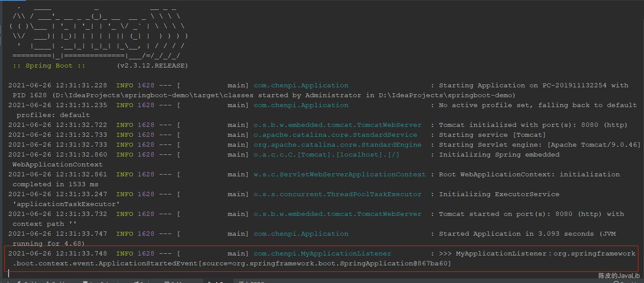644x283 pixels.
Task: Click the ThreadPoolTaskExecutor logger name
Action: 338,194
